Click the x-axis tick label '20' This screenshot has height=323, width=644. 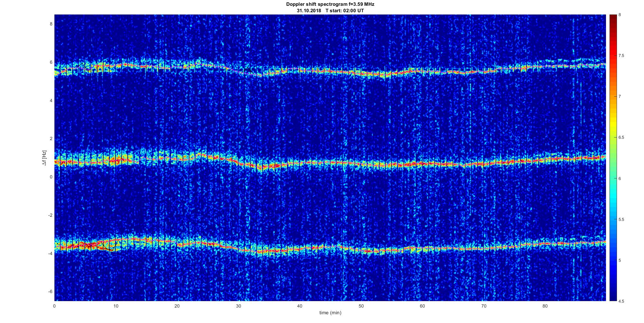coord(177,306)
